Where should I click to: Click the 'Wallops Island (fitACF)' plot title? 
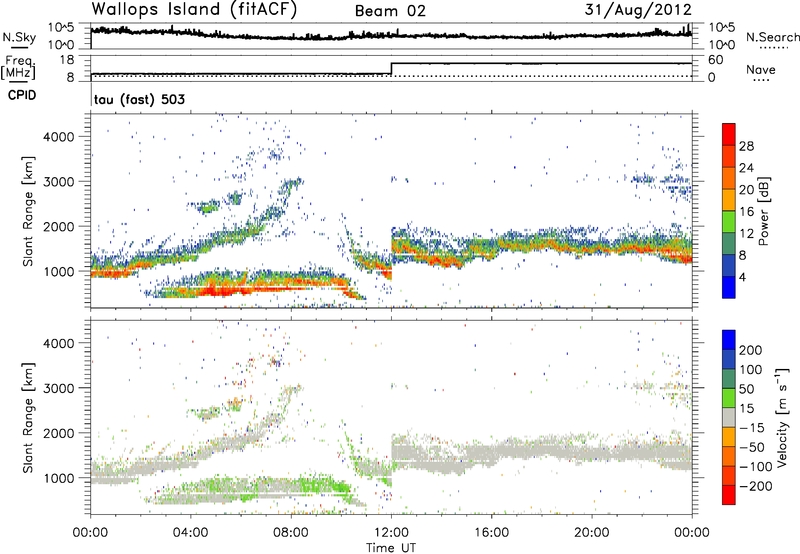click(194, 10)
